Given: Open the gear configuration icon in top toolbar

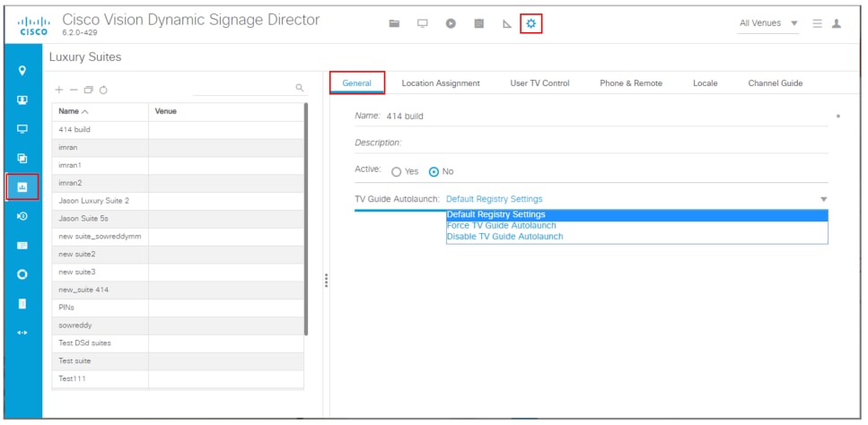Looking at the screenshot, I should click(530, 23).
